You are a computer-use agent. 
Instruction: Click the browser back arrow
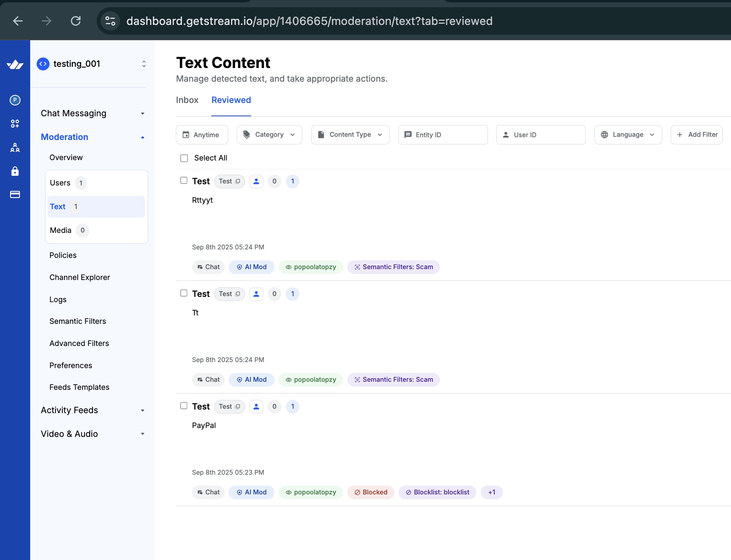pos(18,21)
